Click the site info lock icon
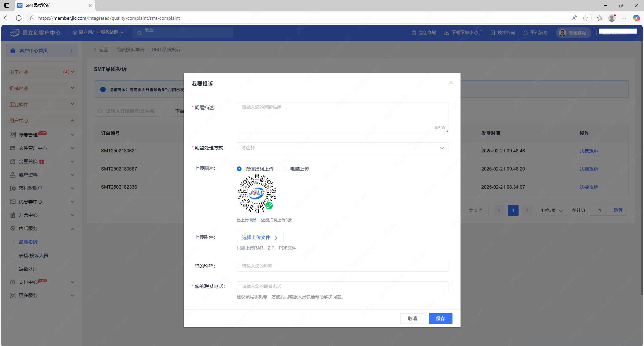The image size is (644, 346). point(32,18)
